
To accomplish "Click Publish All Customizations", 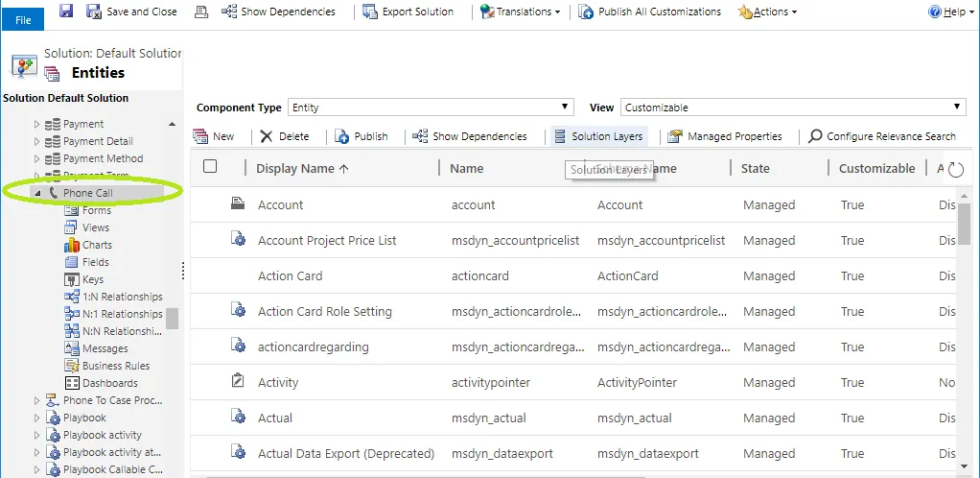I will pyautogui.click(x=649, y=12).
